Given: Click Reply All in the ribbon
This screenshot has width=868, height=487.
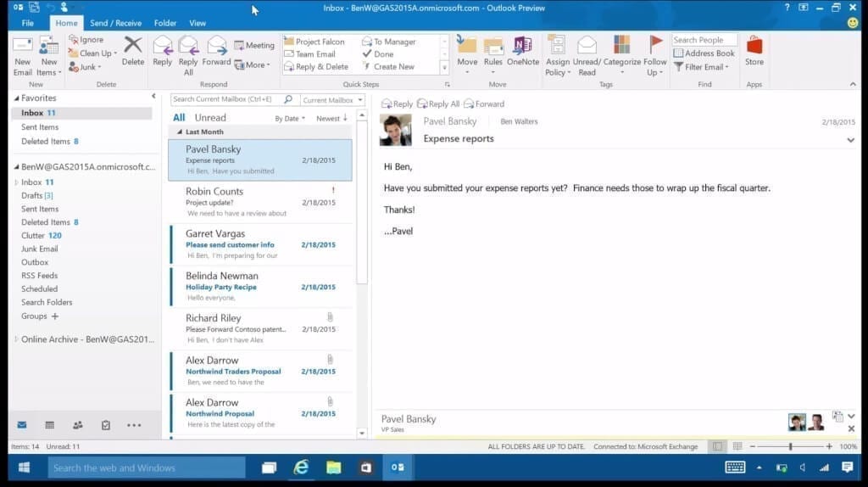Looking at the screenshot, I should coord(188,56).
